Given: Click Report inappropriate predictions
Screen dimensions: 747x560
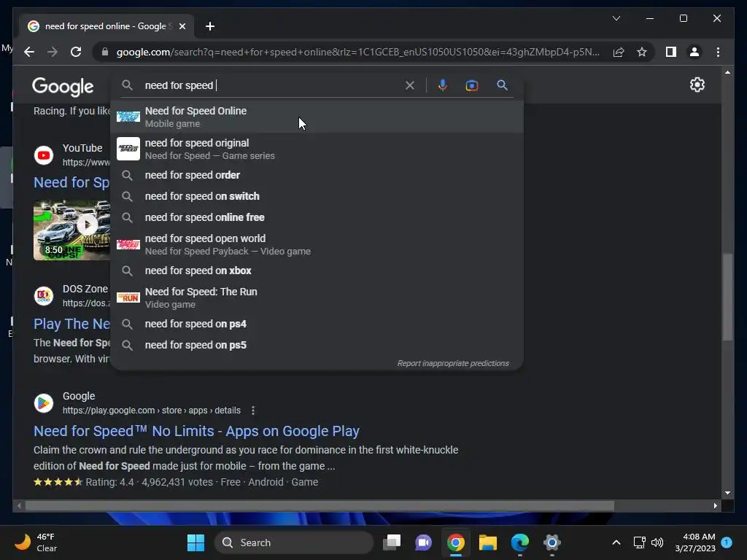Looking at the screenshot, I should pos(452,363).
